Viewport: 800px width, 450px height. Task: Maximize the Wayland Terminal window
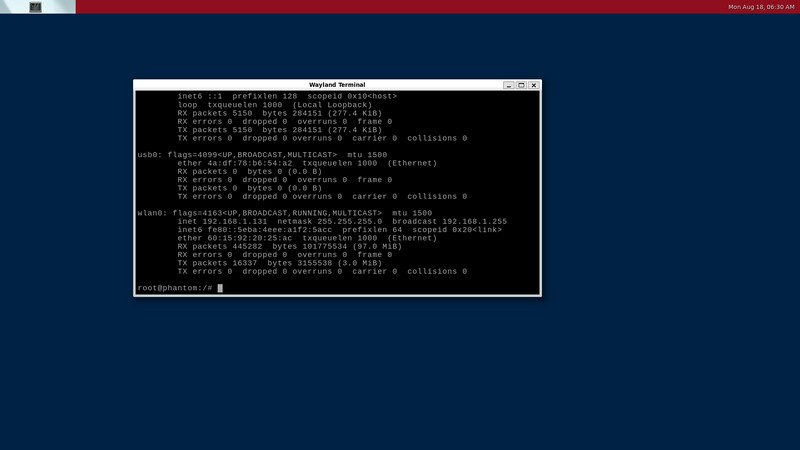point(521,85)
